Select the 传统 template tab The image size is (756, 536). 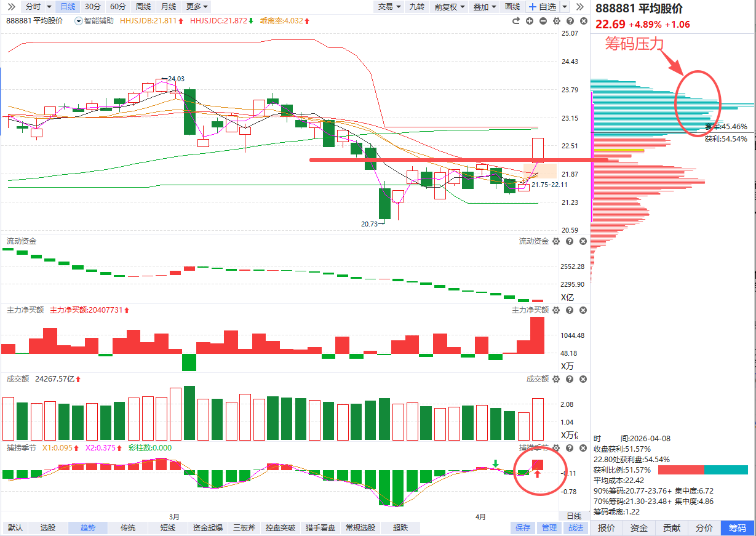tap(128, 528)
